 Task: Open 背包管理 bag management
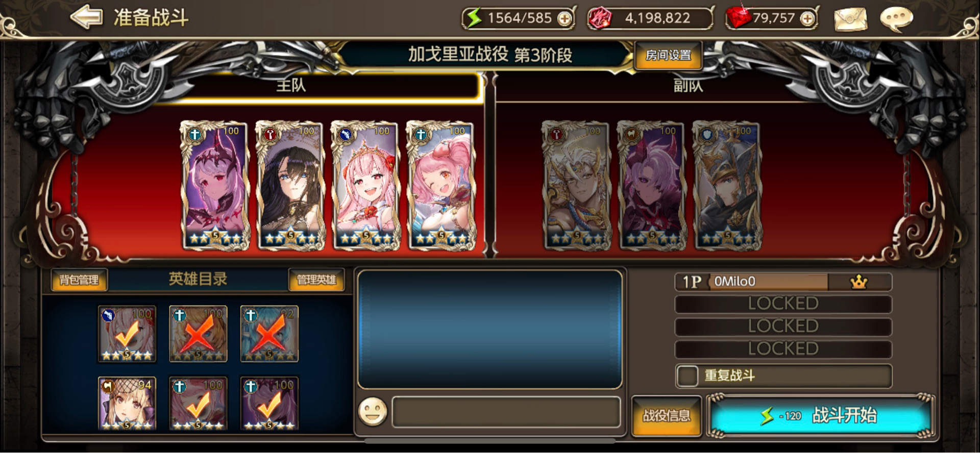pos(79,280)
